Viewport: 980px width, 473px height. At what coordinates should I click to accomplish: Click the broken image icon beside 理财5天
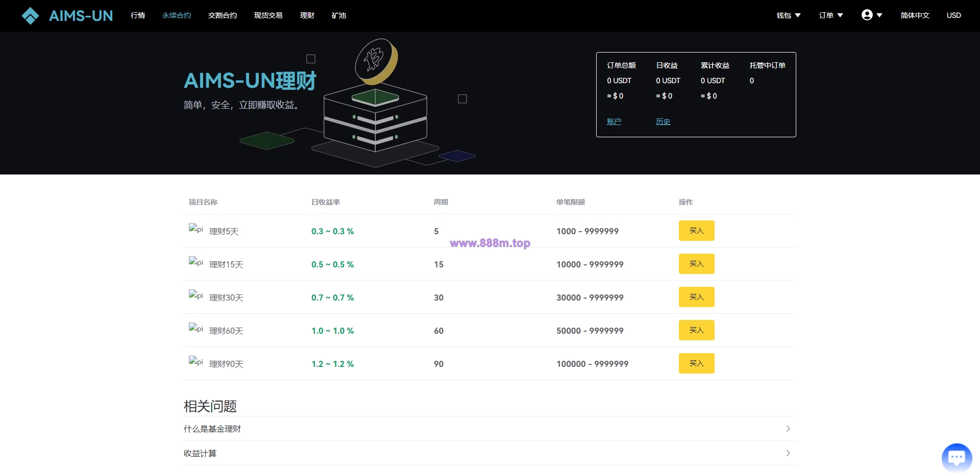click(x=195, y=229)
